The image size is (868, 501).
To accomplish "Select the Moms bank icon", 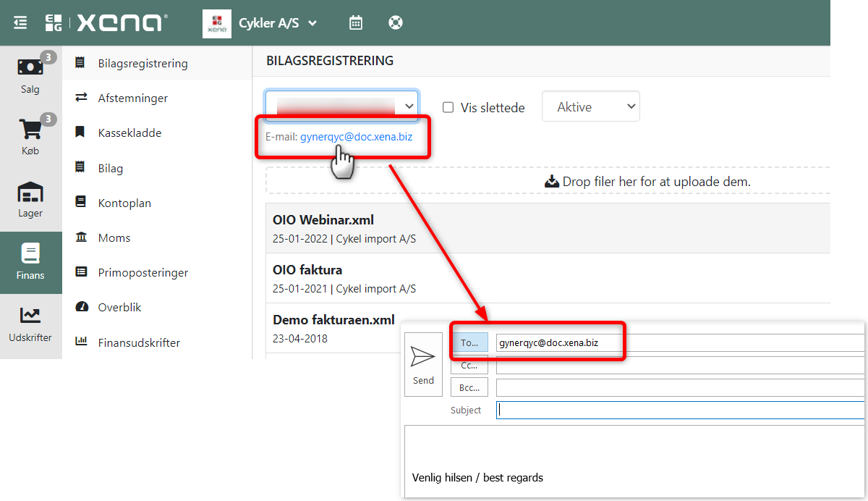I will pos(82,237).
